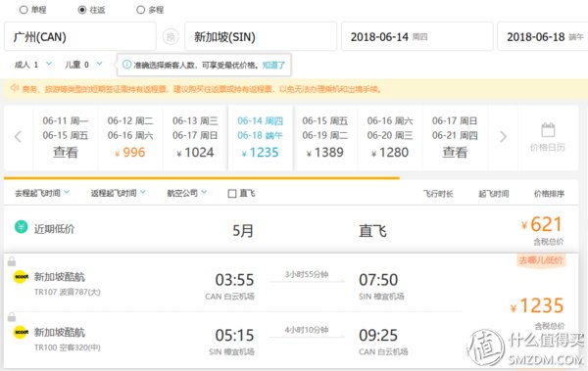Select the multi-city (多程) trip option
588x371 pixels.
[x=140, y=10]
